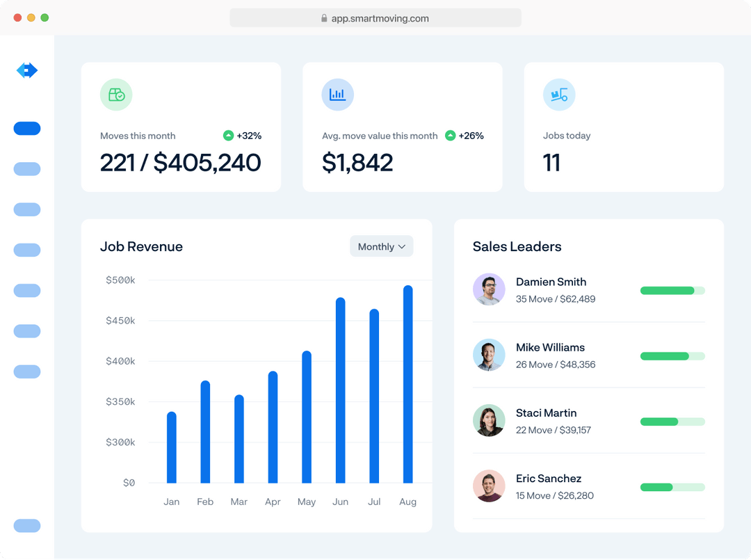Click the bottommost icon in the left sidebar
751x560 pixels.
pyautogui.click(x=26, y=525)
